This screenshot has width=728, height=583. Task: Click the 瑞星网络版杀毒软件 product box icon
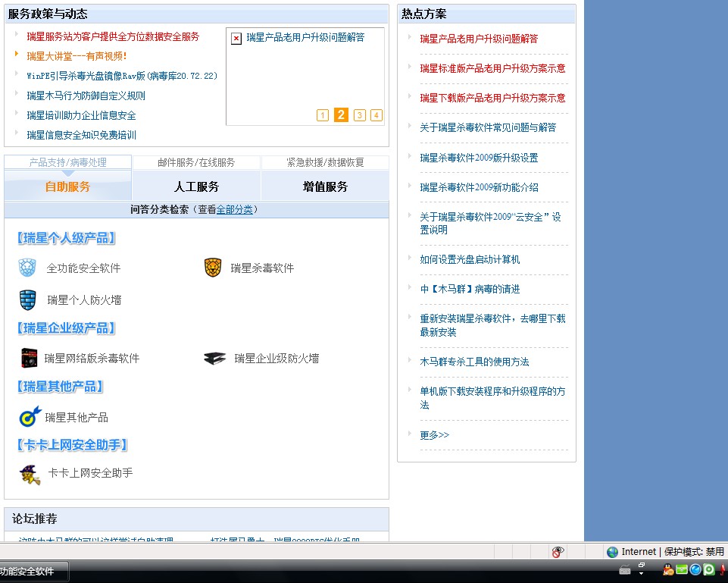(29, 358)
